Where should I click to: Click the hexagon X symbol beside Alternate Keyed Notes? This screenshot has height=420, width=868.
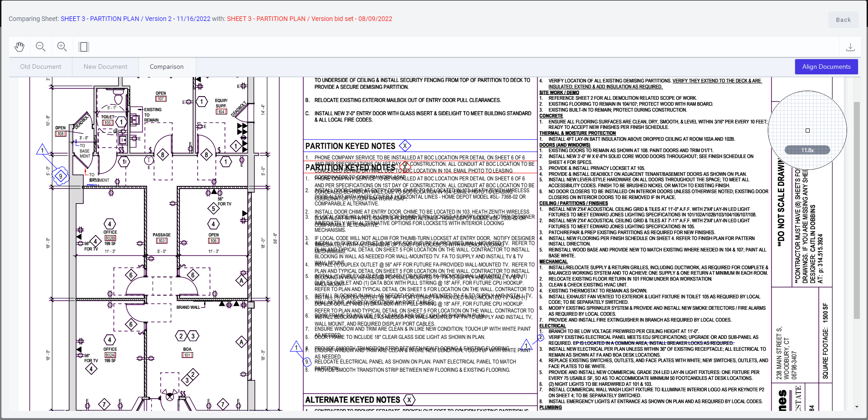409,400
